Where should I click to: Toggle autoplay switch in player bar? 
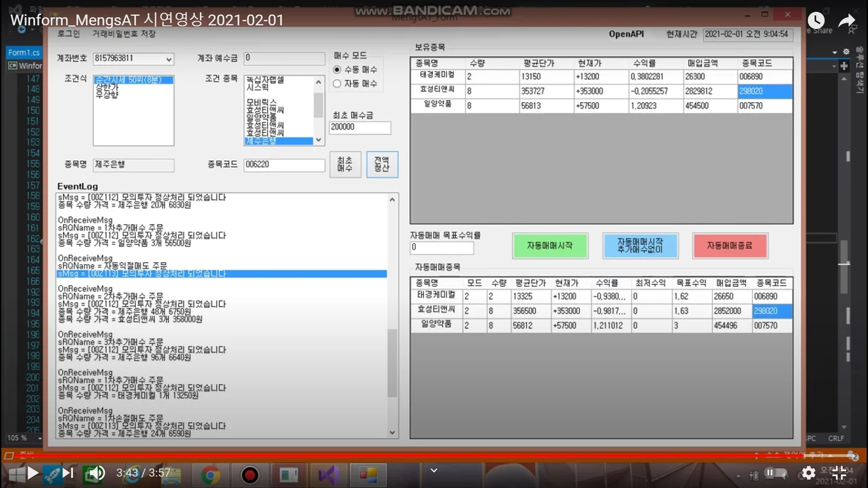(x=776, y=472)
